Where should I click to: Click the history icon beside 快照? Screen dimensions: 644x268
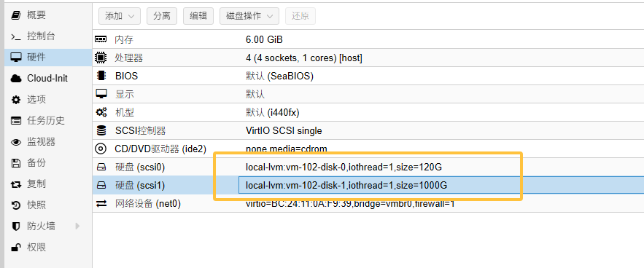coord(15,205)
